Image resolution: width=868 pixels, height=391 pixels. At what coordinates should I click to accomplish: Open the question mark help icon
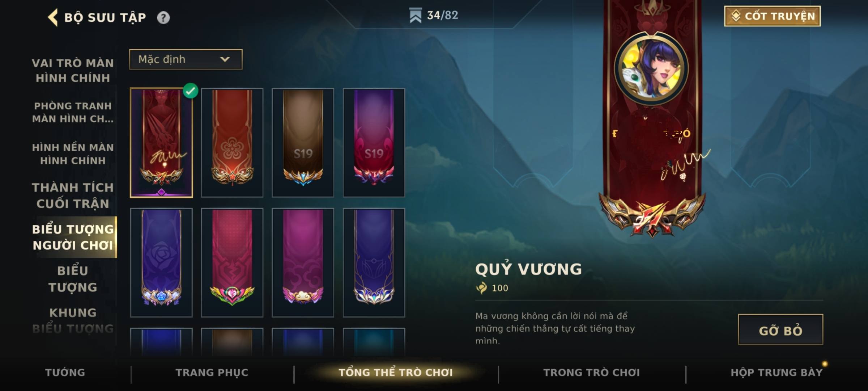tap(163, 17)
